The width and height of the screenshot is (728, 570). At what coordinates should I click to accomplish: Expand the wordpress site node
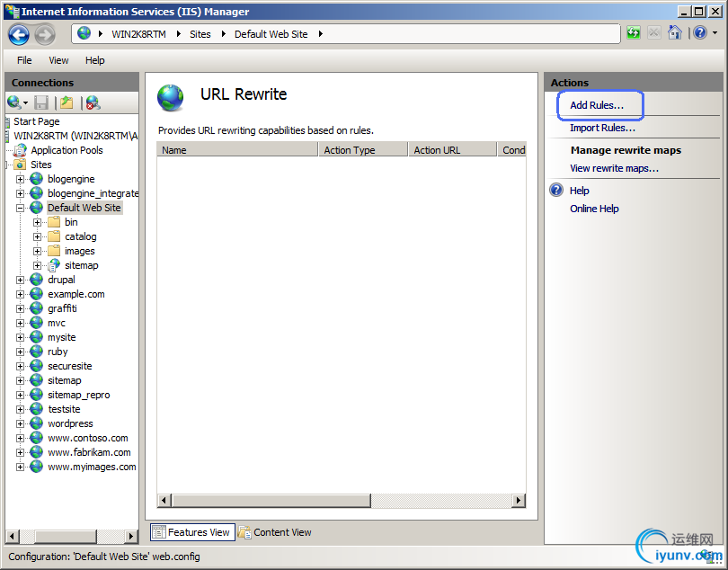pyautogui.click(x=20, y=423)
